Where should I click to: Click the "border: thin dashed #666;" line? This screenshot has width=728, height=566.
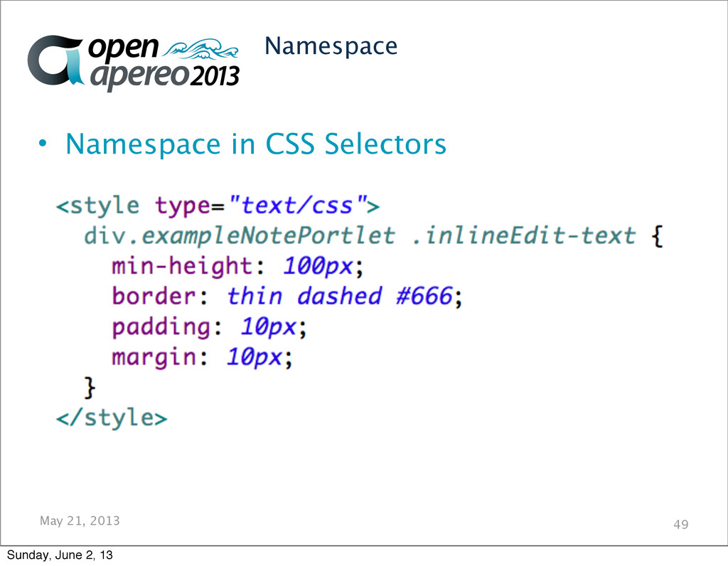(x=287, y=297)
